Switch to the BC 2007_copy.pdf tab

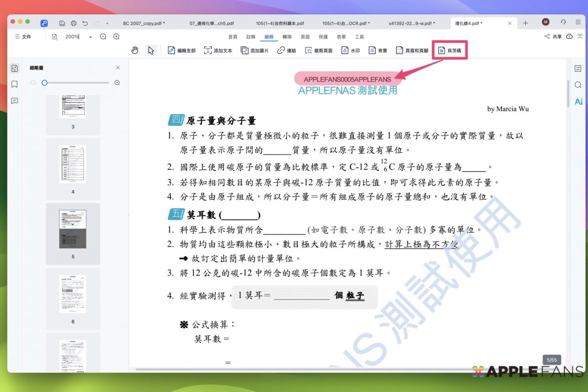click(144, 23)
